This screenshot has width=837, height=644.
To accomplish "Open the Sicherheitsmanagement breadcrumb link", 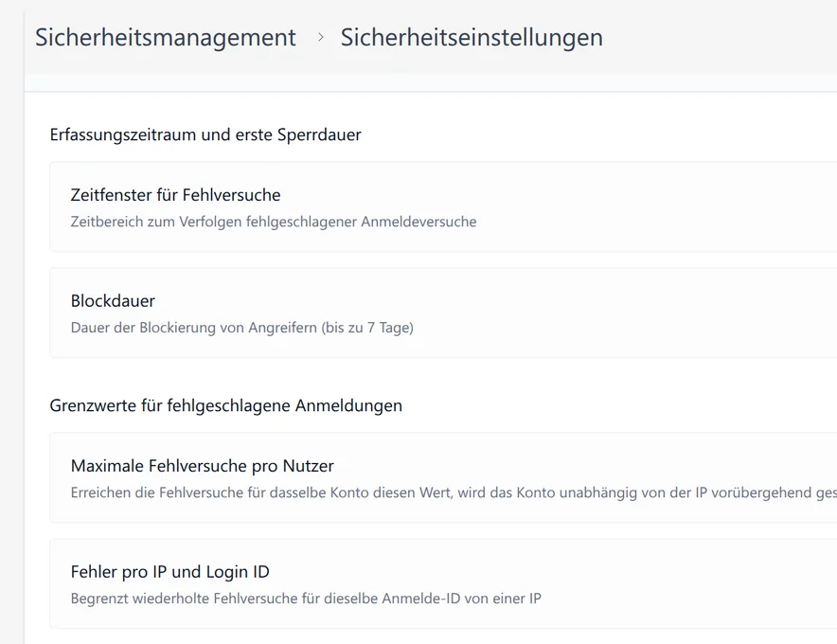I will (166, 37).
